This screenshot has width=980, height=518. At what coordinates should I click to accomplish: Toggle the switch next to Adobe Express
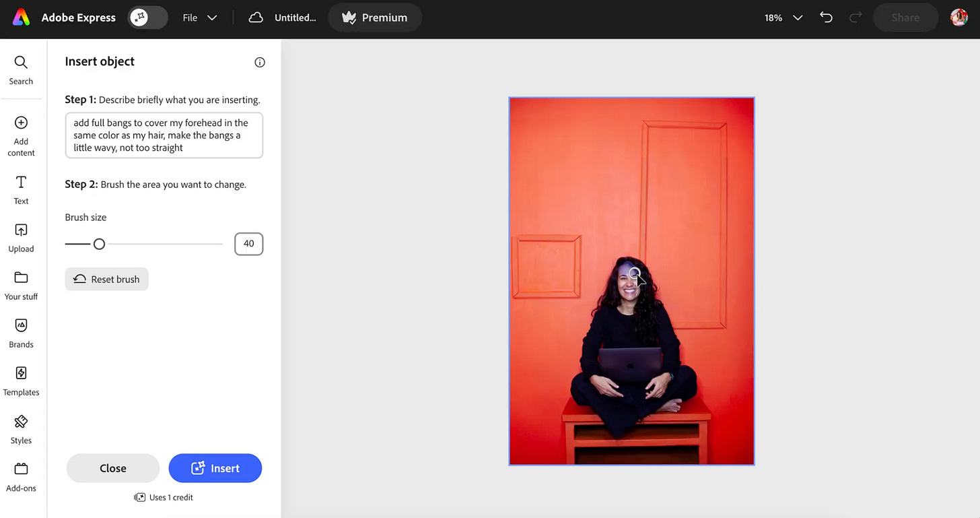[x=147, y=18]
